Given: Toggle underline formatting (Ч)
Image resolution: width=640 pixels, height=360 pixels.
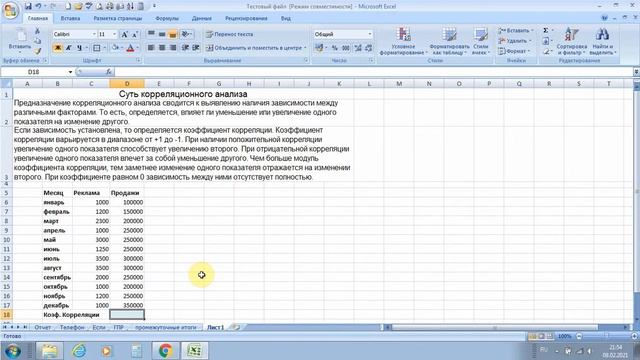Looking at the screenshot, I should click(79, 48).
